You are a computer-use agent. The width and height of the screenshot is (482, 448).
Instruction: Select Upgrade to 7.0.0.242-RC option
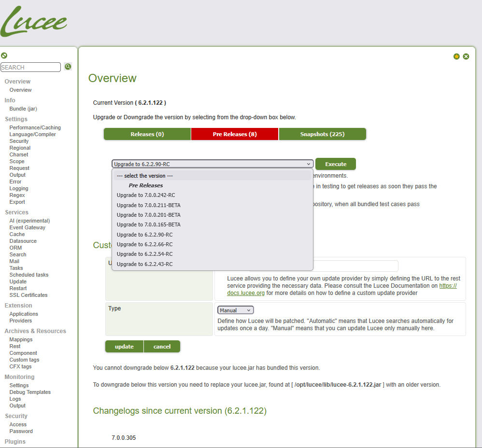[213, 195]
